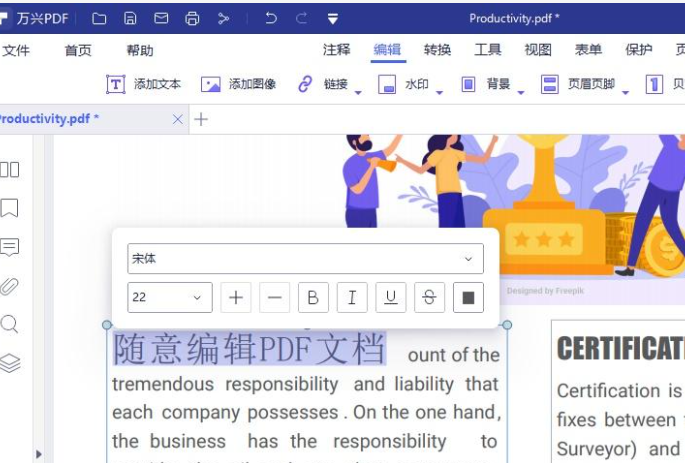Open the font size 22 dropdown

(170, 297)
